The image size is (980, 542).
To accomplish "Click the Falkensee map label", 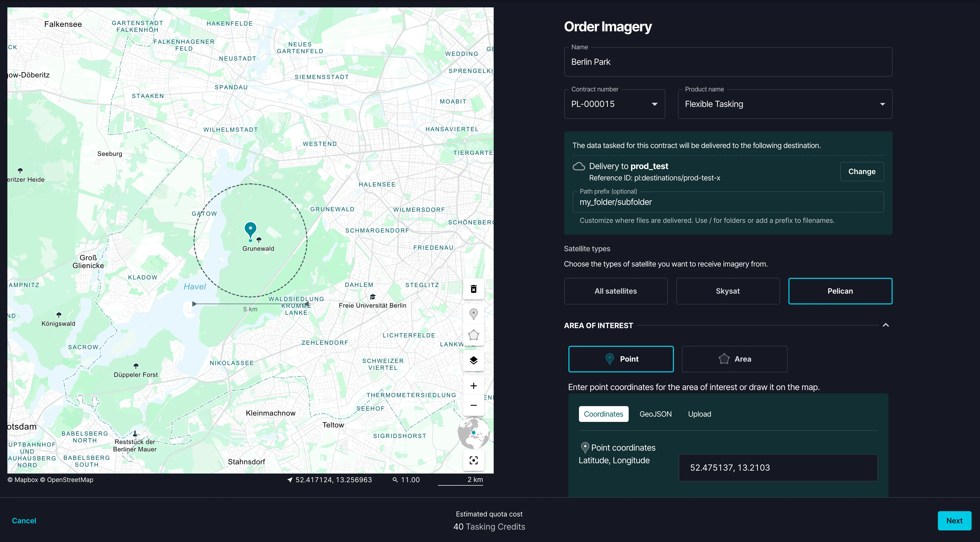I will tap(63, 24).
